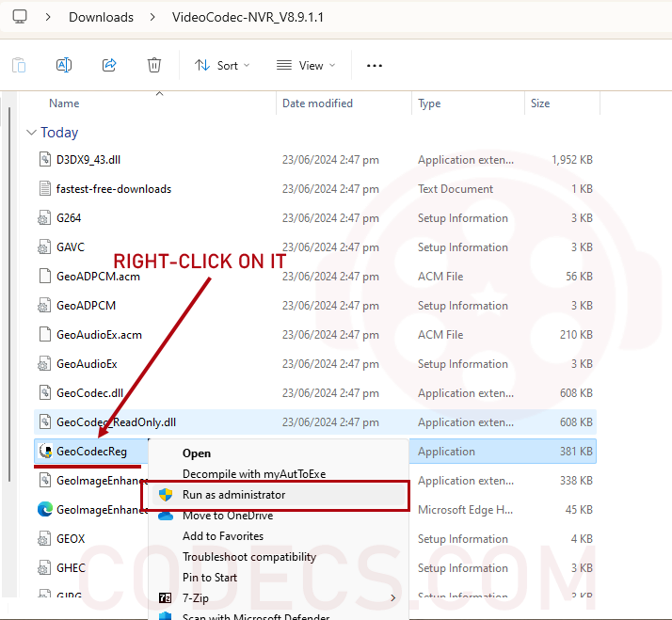Click the GeoCodec.dll date modified cell
The width and height of the screenshot is (672, 620).
pyautogui.click(x=330, y=393)
